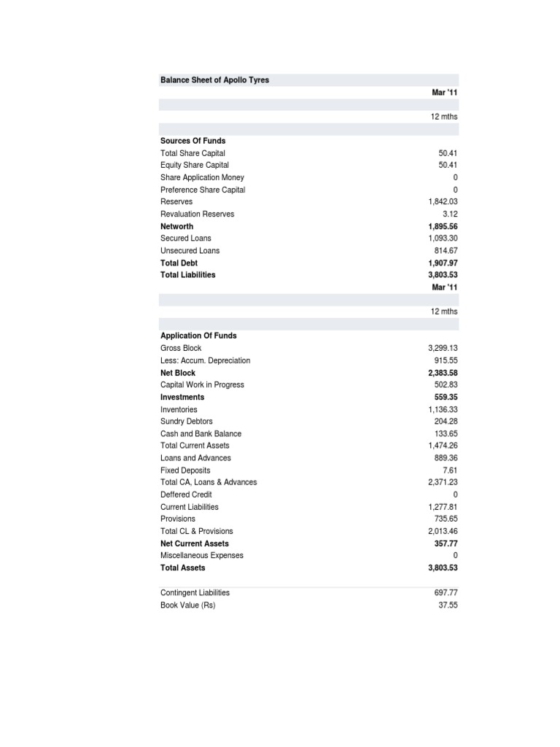The image size is (560, 747).
Task: Select the Less: Accum. Depreciation label
Action: click(x=205, y=360)
